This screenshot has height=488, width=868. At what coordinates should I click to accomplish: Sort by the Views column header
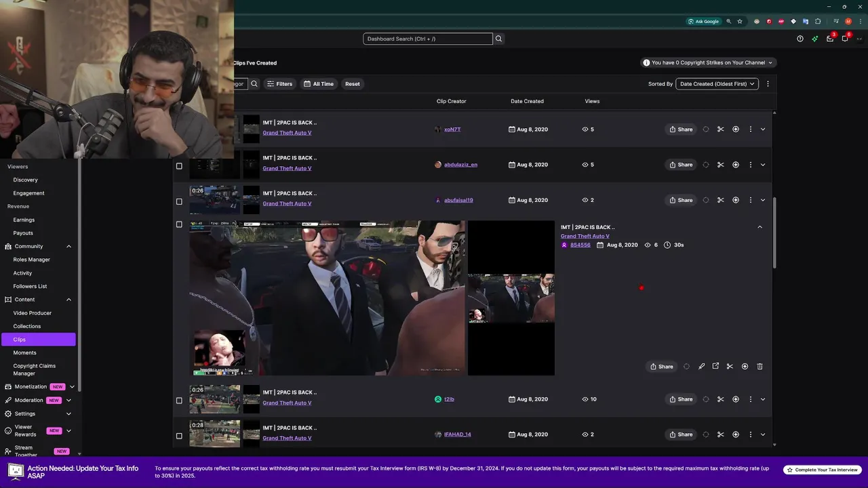pos(592,101)
